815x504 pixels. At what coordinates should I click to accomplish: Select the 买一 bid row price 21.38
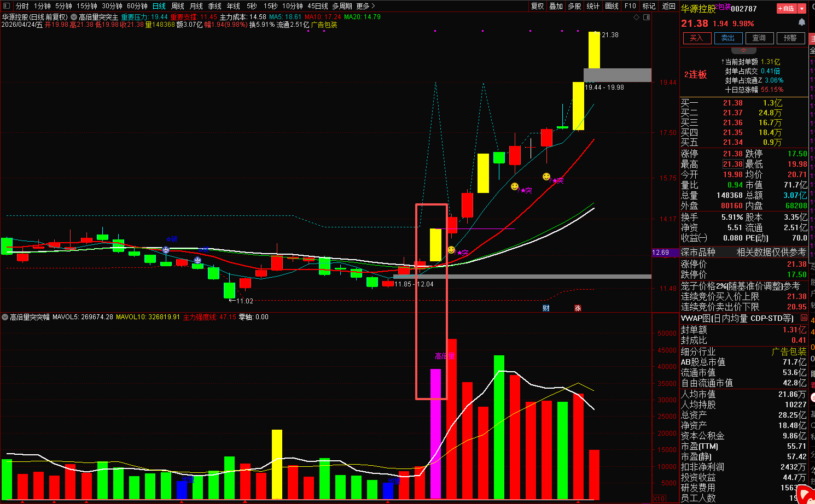732,103
